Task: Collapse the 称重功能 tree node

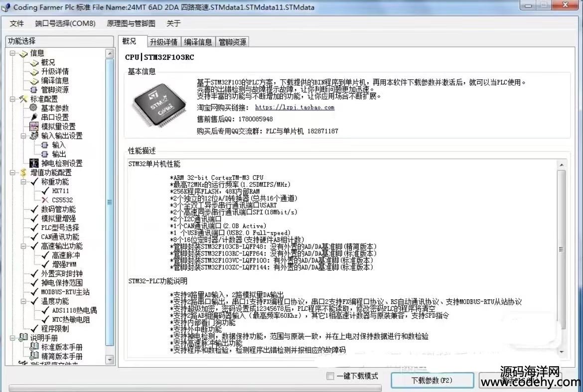Action: [23, 182]
